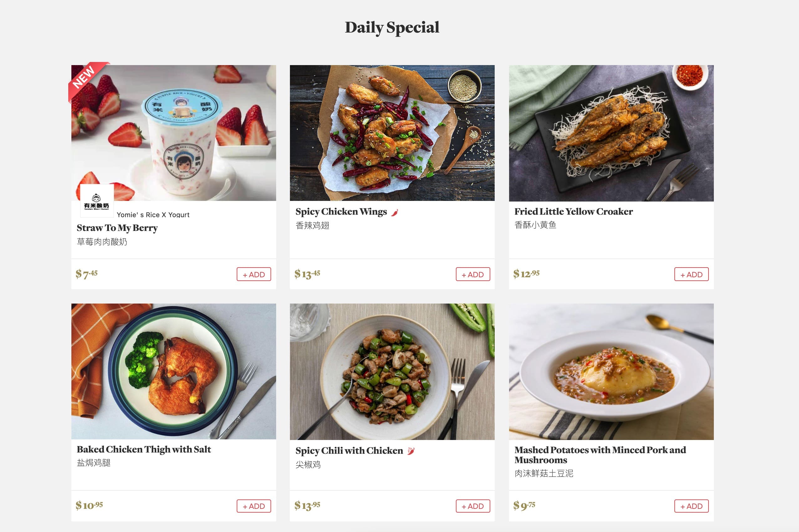The width and height of the screenshot is (799, 532).
Task: Add Baked Chicken Thigh with Salt
Action: coord(254,506)
